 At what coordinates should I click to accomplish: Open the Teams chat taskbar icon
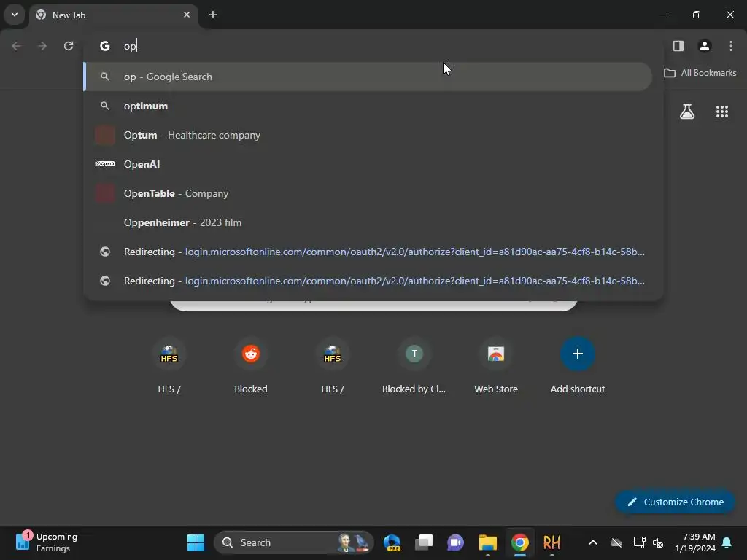(455, 542)
